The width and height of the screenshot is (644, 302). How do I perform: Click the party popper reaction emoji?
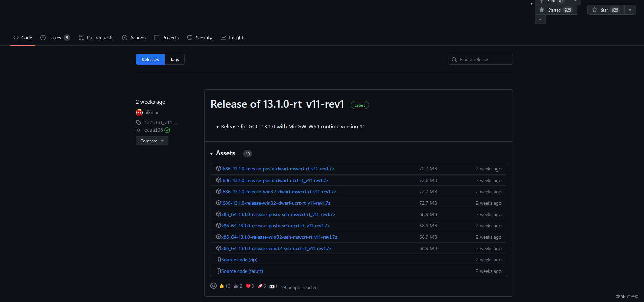point(236,286)
